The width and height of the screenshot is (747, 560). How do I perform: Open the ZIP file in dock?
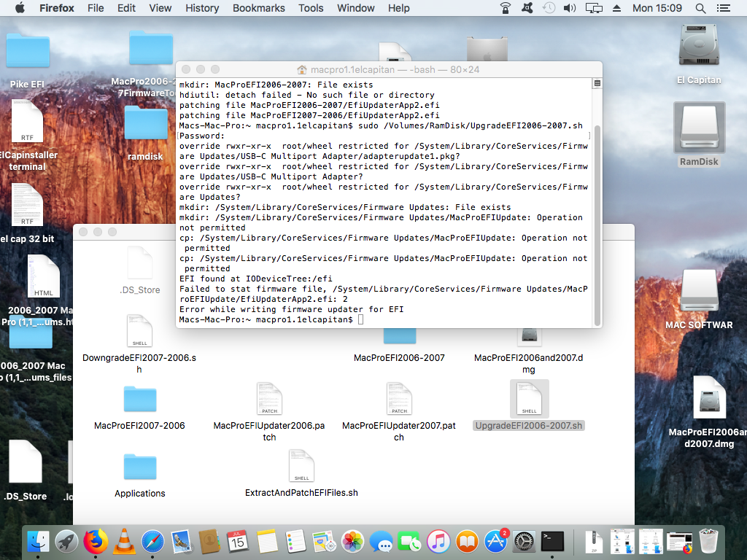594,542
